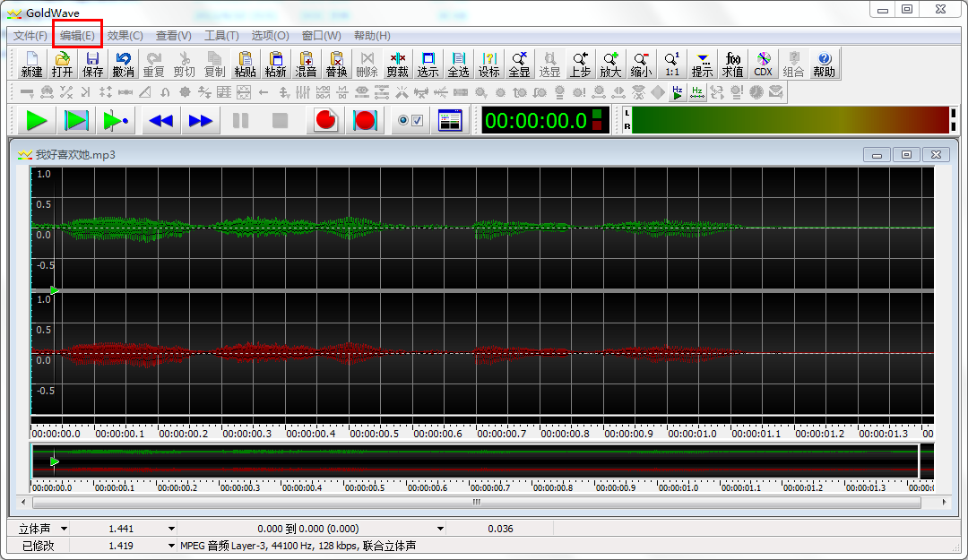Zoom in using the 放大 icon
Image resolution: width=968 pixels, height=560 pixels.
610,64
